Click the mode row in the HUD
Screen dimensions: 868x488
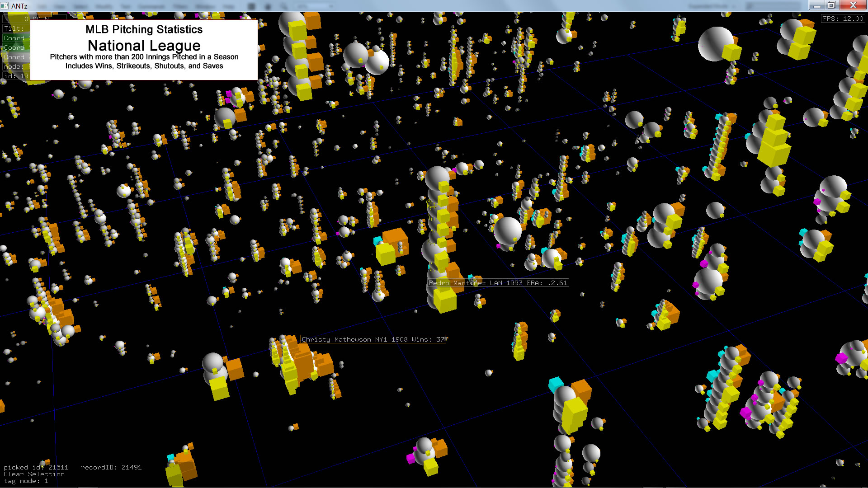(14, 66)
